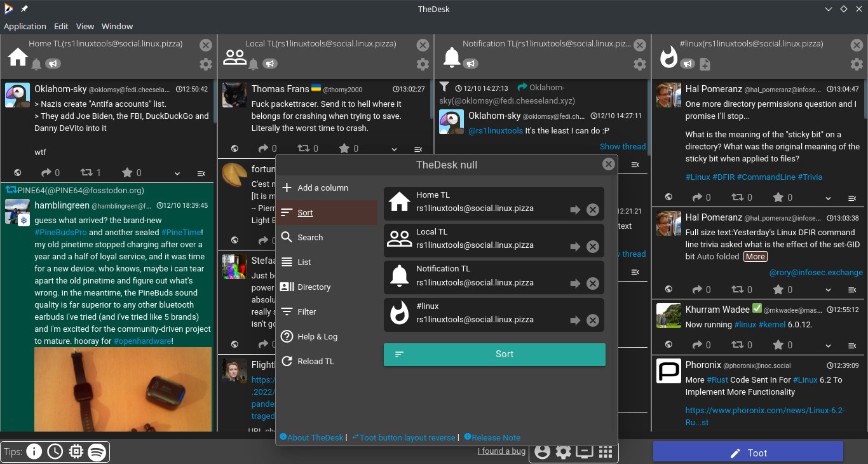Open Filter in the dialog sidebar
This screenshot has width=868, height=464.
point(327,311)
